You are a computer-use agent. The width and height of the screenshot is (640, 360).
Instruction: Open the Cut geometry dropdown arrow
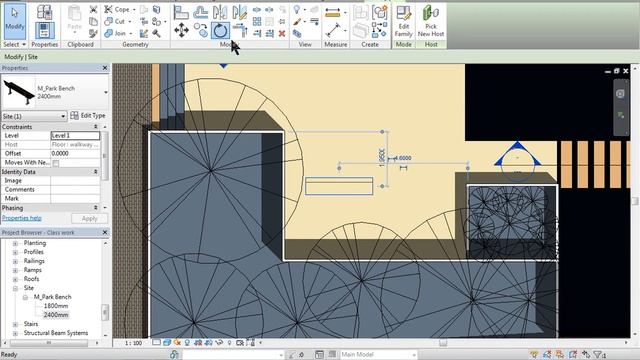pyautogui.click(x=130, y=21)
